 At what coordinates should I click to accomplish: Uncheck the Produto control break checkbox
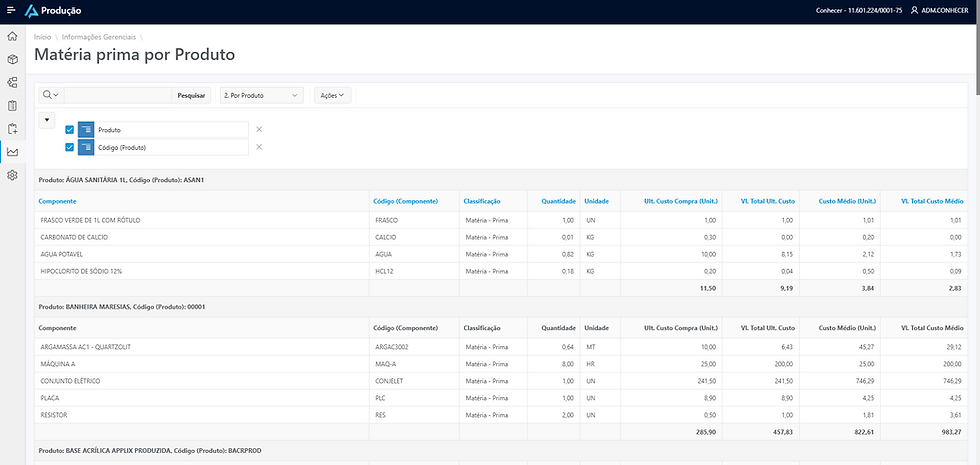(69, 129)
